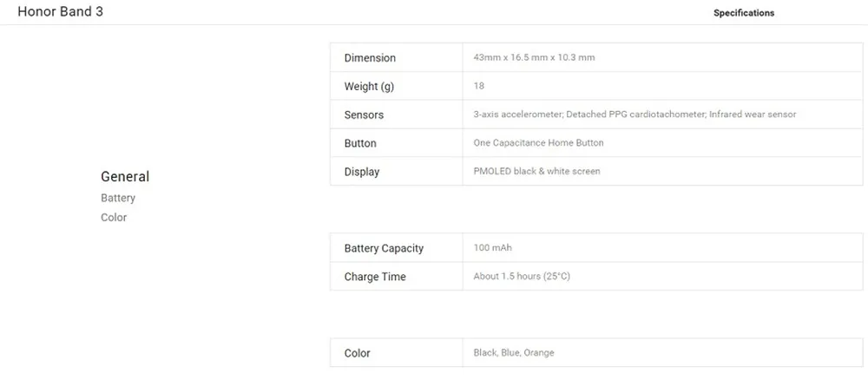
Task: Click the Honor Band 3 title
Action: (61, 11)
